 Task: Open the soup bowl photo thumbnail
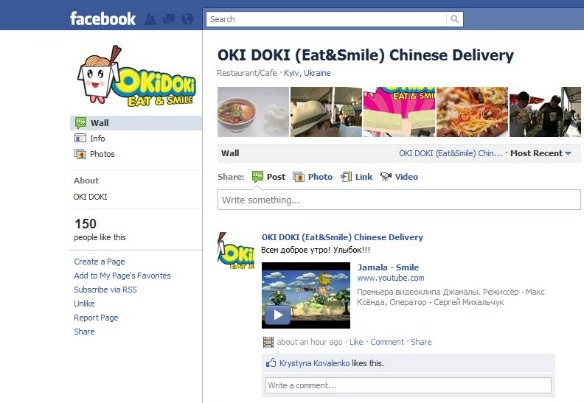point(253,112)
